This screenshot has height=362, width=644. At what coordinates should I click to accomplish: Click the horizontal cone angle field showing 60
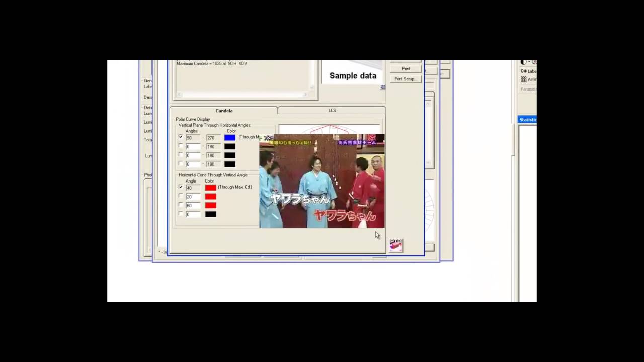click(x=193, y=205)
